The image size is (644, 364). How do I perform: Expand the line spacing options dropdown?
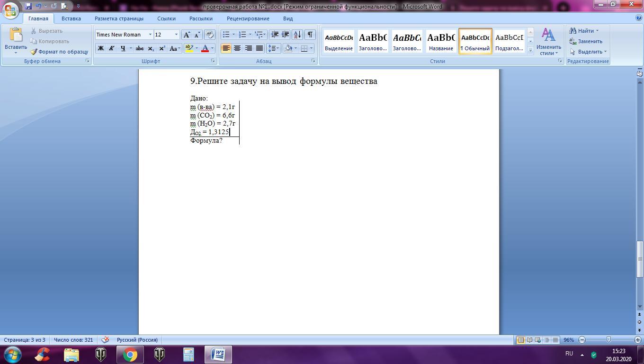point(277,48)
